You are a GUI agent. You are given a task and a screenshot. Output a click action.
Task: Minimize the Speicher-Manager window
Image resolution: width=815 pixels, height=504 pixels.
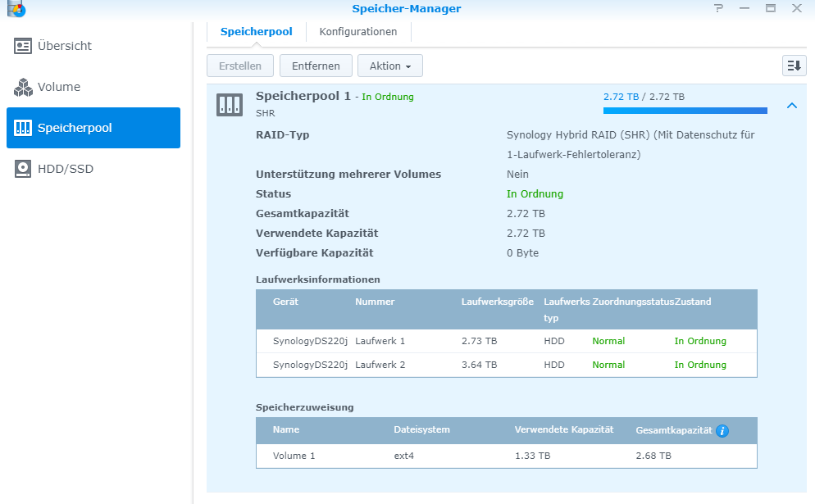(x=744, y=8)
